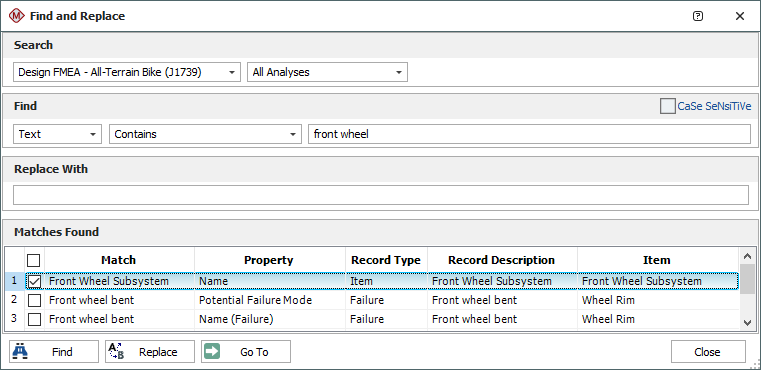Viewport: 761px width, 370px height.
Task: Click the Find and Replace app logo icon
Action: coord(17,16)
